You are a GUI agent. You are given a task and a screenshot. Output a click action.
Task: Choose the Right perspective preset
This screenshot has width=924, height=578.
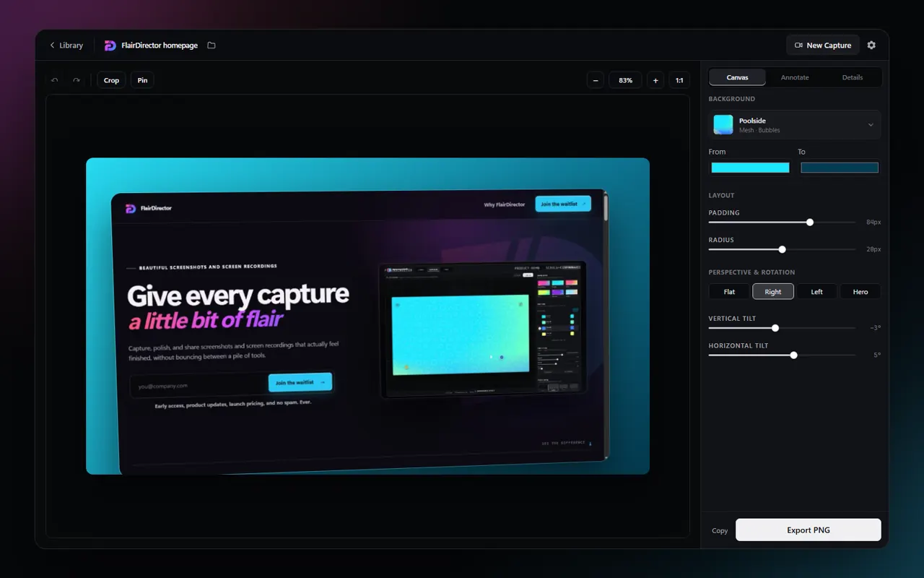(x=773, y=291)
